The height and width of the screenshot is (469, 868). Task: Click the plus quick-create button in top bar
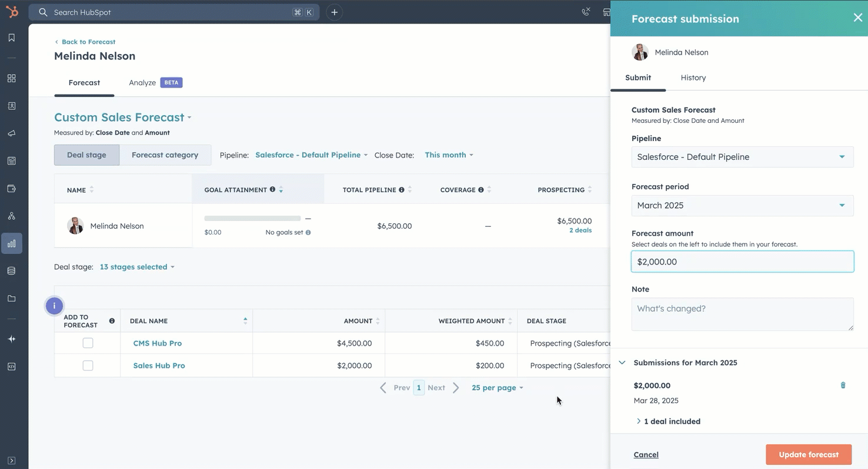(x=334, y=12)
